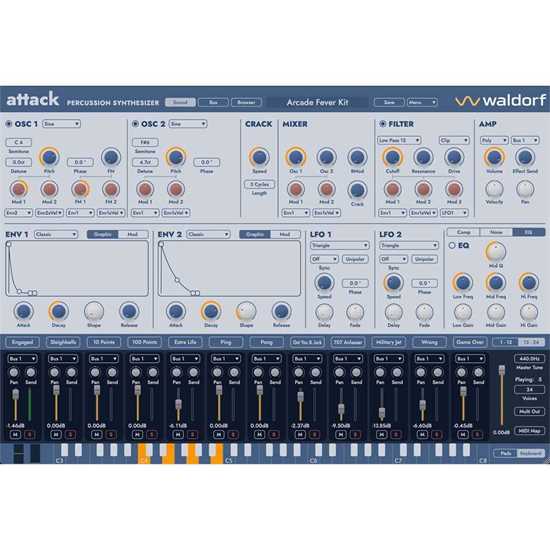Click the LFO 2 Delay knob
The width and height of the screenshot is (550, 550).
[394, 312]
